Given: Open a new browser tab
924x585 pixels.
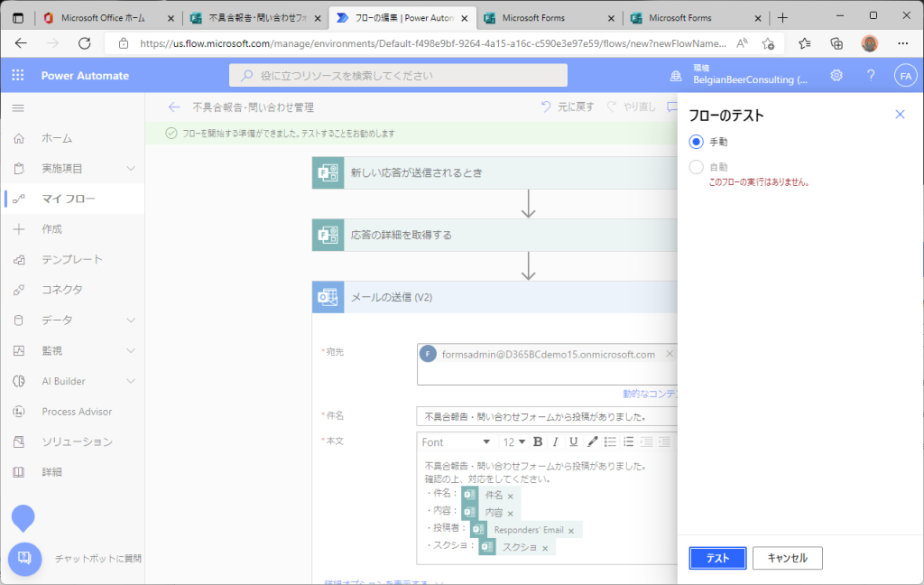Looking at the screenshot, I should click(782, 18).
